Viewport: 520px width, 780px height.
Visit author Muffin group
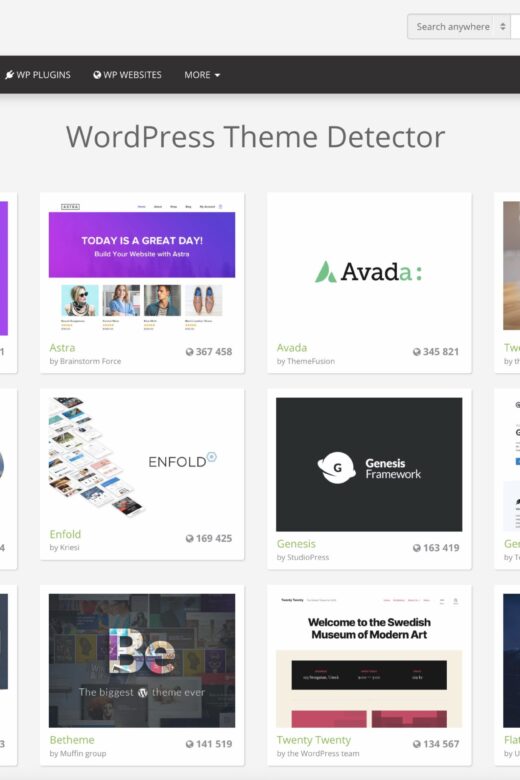[83, 753]
